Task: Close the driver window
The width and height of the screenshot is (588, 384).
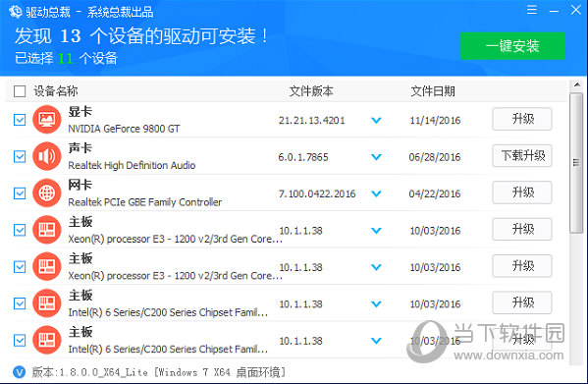Action: (x=575, y=10)
